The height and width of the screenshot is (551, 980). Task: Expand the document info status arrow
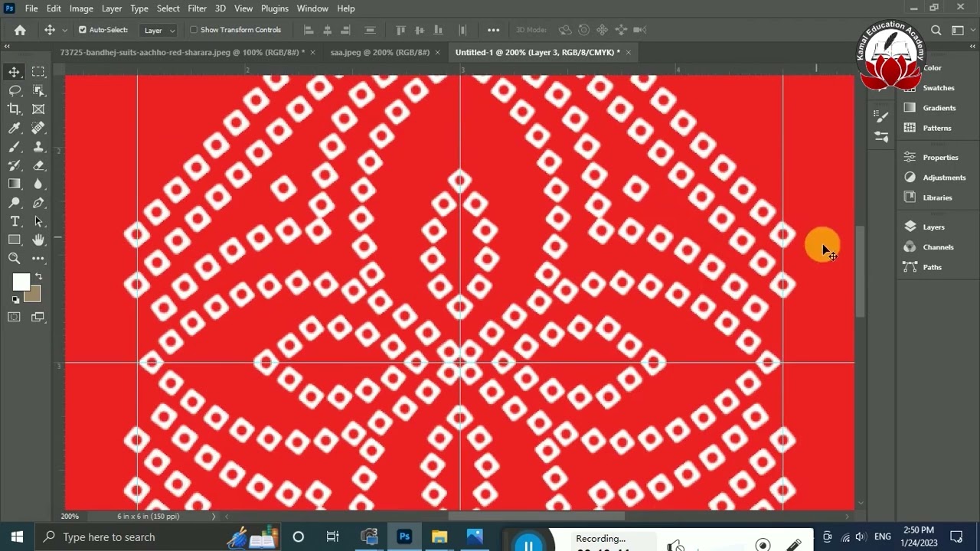click(214, 517)
